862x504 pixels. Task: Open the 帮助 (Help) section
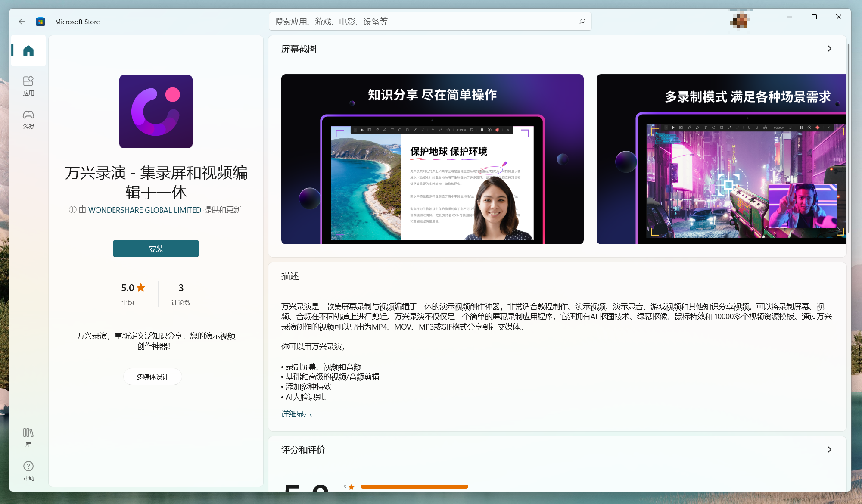click(x=28, y=471)
